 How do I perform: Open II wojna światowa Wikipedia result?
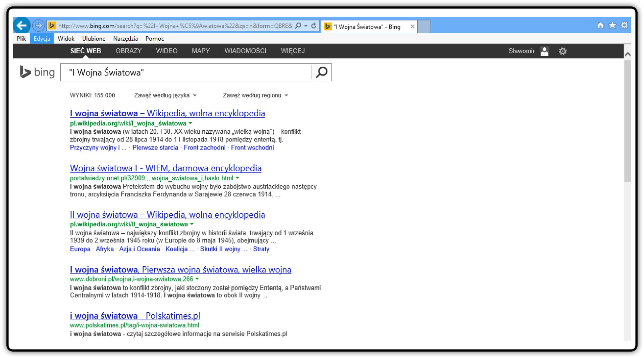167,215
